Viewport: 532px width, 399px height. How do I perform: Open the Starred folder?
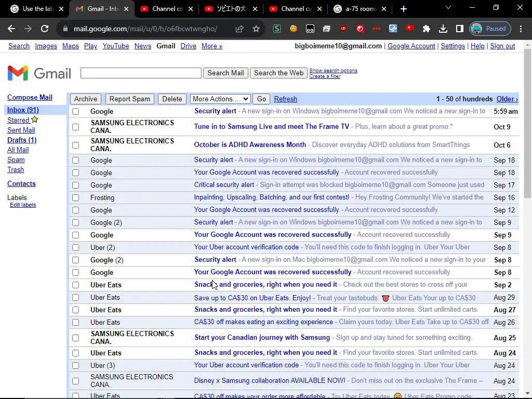(18, 120)
